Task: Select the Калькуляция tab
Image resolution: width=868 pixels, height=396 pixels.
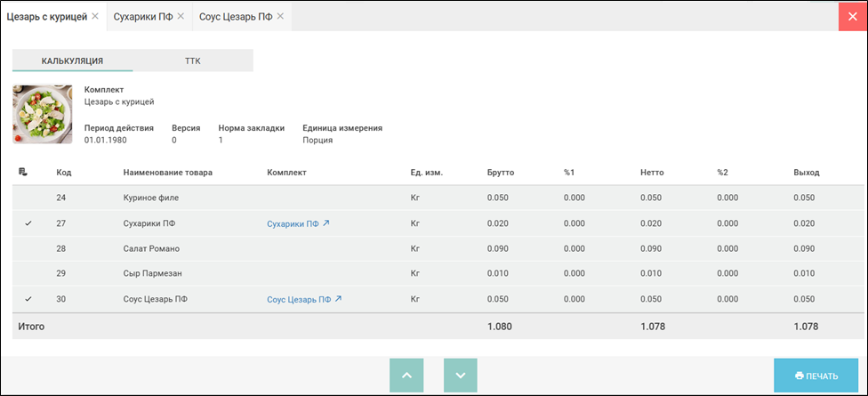Action: pos(73,61)
